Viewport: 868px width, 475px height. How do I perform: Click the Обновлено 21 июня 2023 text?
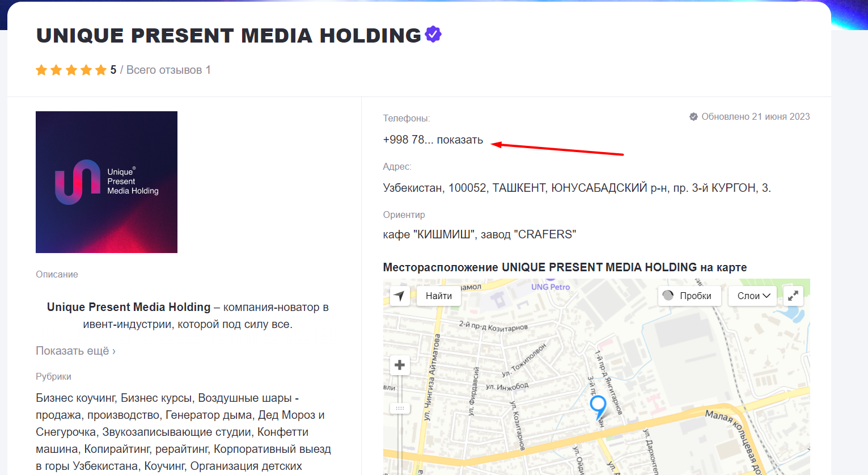coord(756,116)
